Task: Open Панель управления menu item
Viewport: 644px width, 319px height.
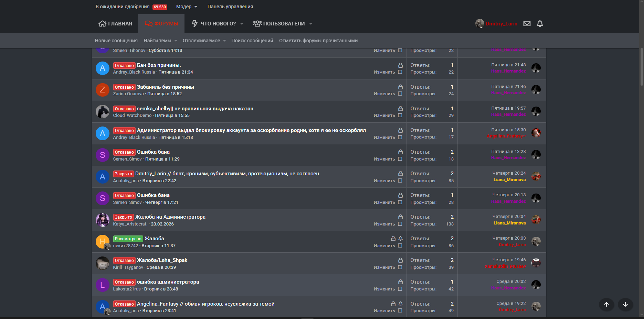Action: click(230, 7)
